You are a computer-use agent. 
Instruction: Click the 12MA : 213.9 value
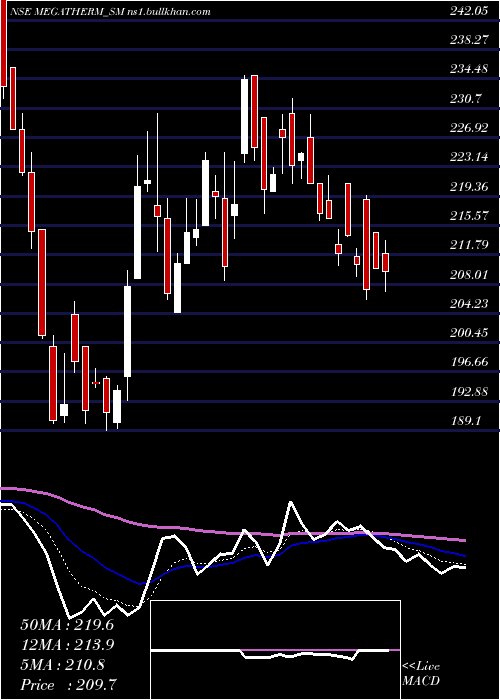click(x=67, y=645)
